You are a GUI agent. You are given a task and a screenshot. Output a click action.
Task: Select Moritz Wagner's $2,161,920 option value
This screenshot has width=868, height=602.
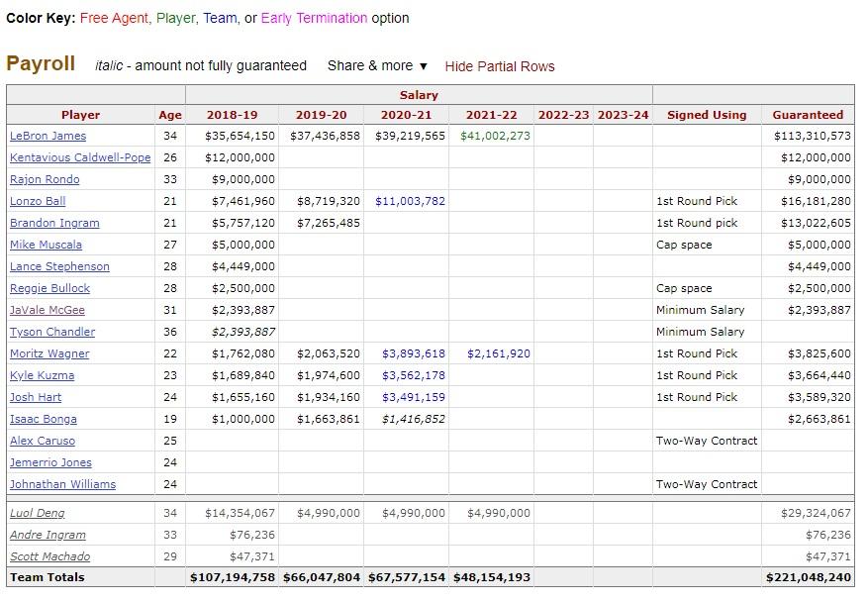[x=499, y=353]
